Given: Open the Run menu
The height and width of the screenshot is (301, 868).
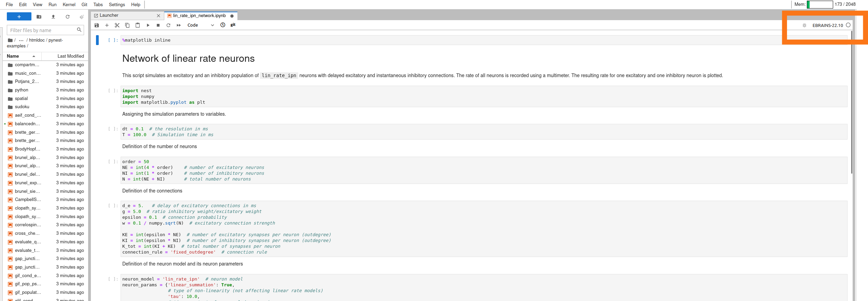Looking at the screenshot, I should [x=53, y=4].
